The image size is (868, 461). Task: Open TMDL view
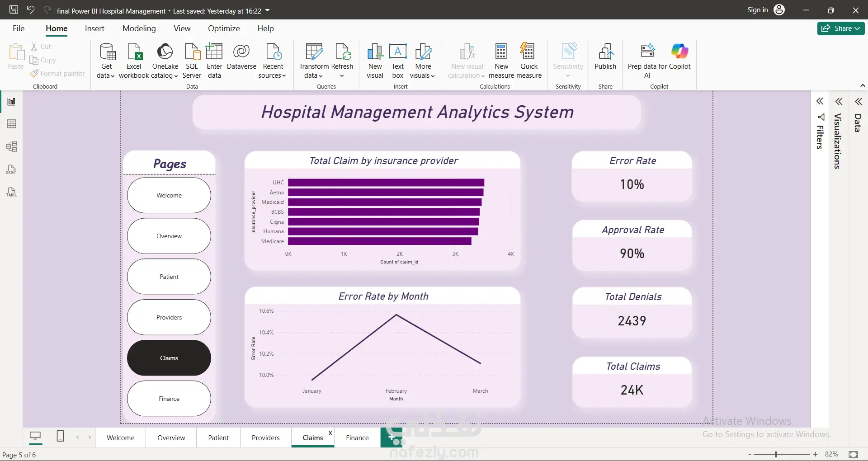point(11,192)
